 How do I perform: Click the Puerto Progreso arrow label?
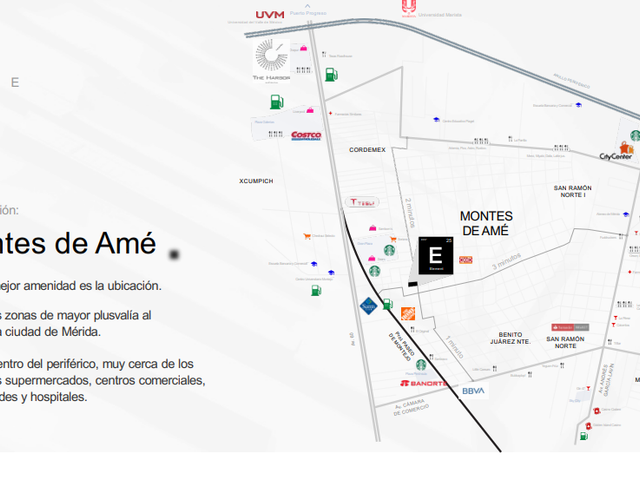[308, 10]
